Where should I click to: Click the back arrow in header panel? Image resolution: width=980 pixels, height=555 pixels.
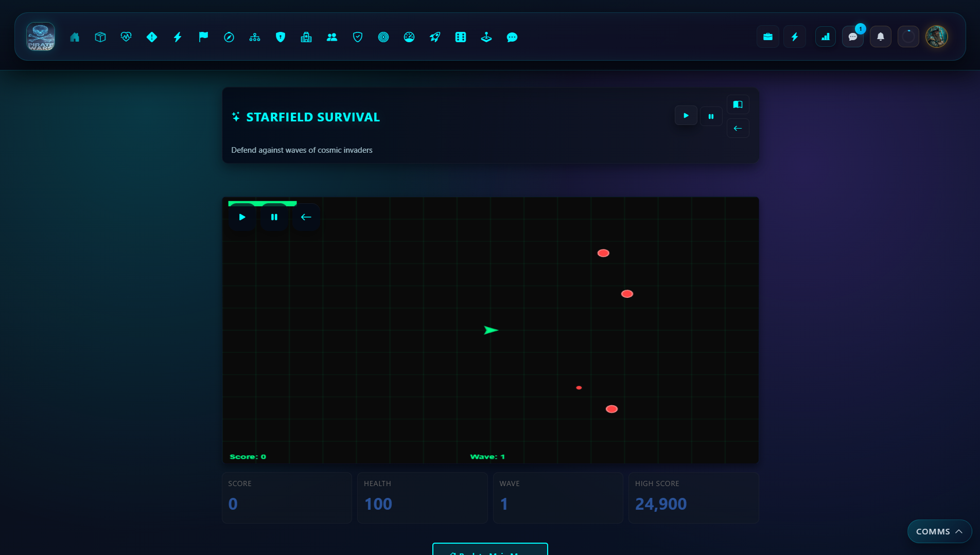(738, 129)
